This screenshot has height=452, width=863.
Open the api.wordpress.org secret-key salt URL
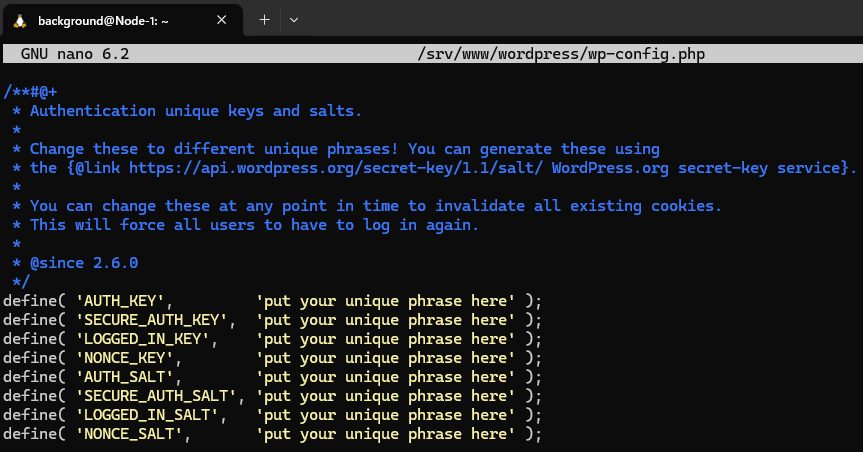pyautogui.click(x=335, y=168)
